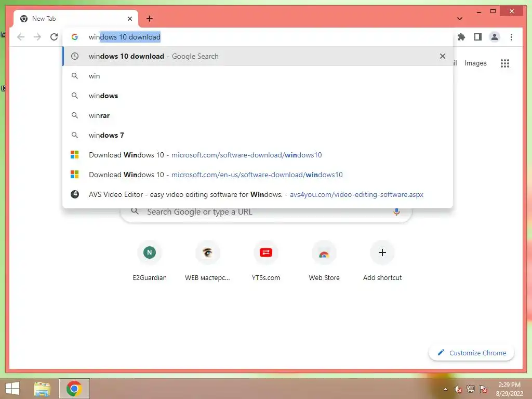The width and height of the screenshot is (532, 399).
Task: Open the Extensions puzzle icon
Action: point(461,37)
